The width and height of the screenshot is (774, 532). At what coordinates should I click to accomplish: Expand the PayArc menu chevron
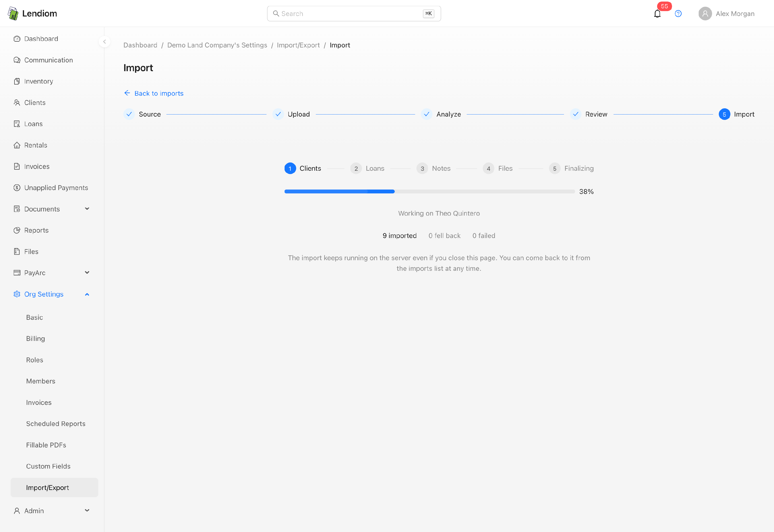pos(87,273)
